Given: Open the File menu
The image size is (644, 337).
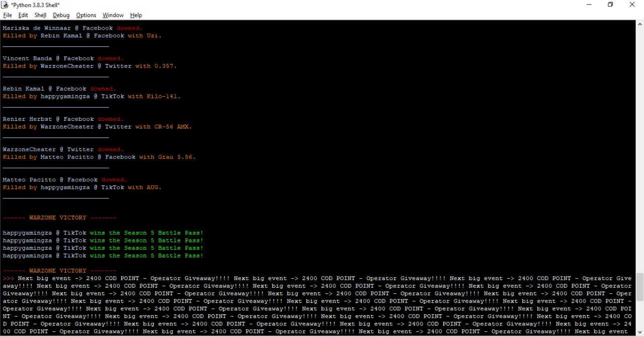Looking at the screenshot, I should 8,15.
